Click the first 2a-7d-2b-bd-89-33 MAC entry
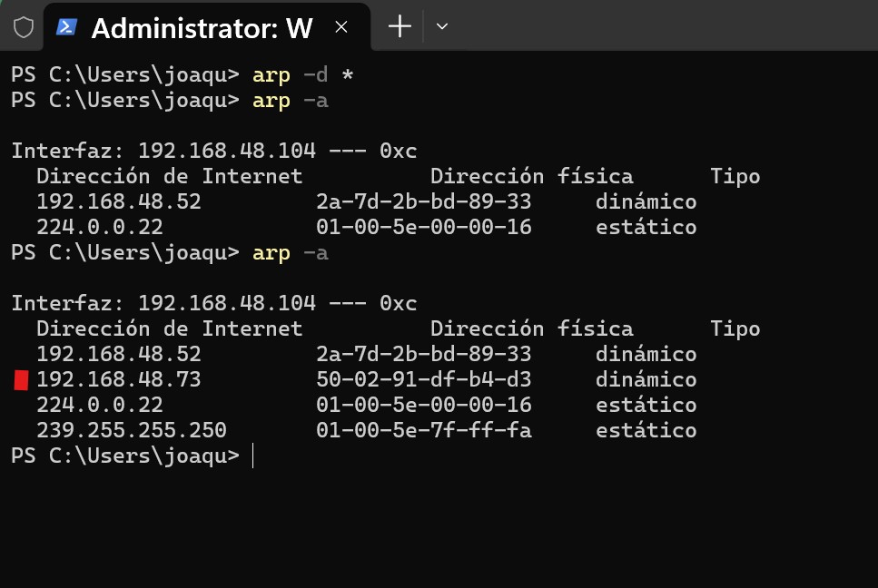The image size is (878, 588). click(423, 201)
